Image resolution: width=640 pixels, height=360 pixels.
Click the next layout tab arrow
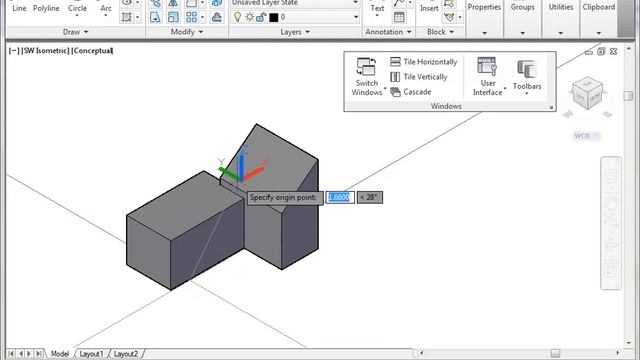29,353
